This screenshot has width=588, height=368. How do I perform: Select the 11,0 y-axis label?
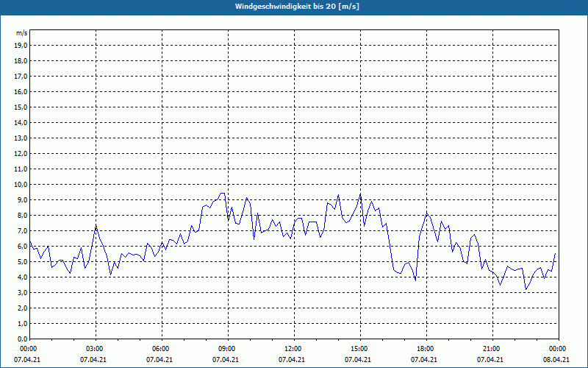pos(21,169)
